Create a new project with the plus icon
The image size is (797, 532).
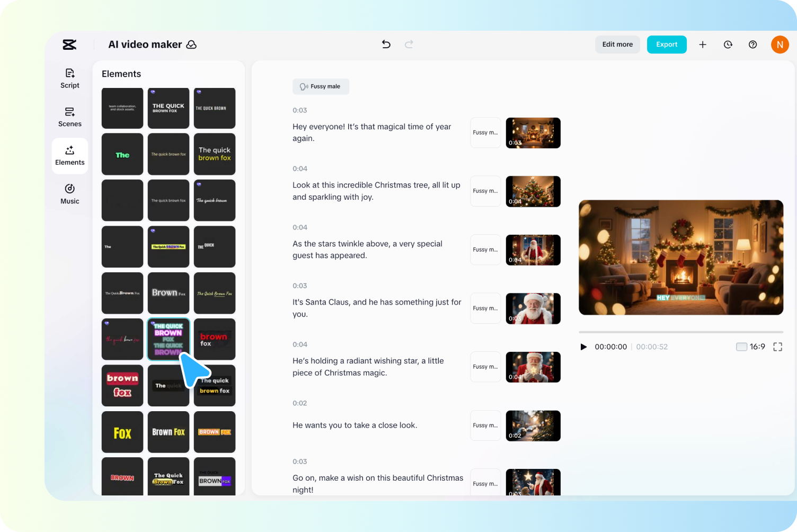click(x=702, y=45)
